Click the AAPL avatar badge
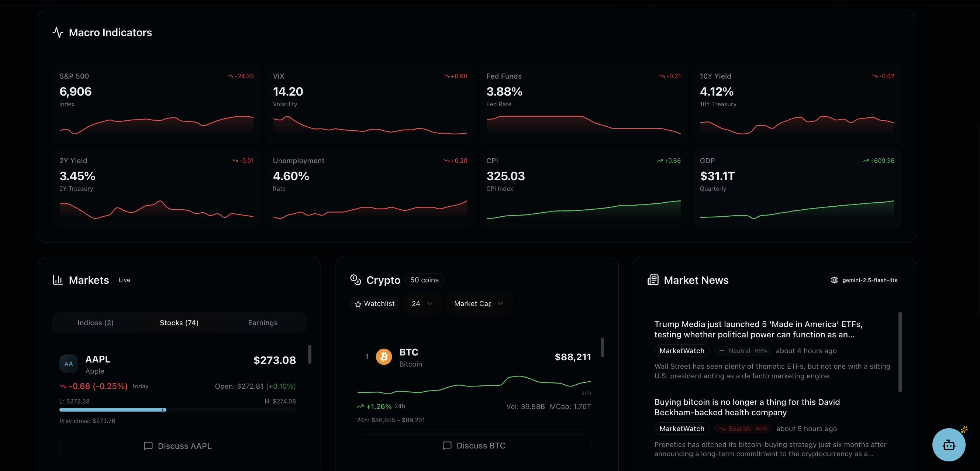This screenshot has width=980, height=471. 69,364
